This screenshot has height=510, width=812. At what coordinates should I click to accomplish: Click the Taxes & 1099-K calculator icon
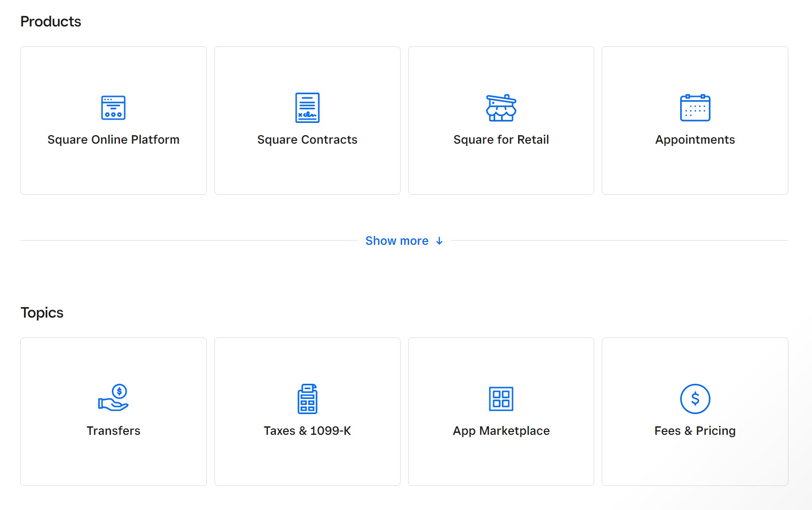coord(307,399)
